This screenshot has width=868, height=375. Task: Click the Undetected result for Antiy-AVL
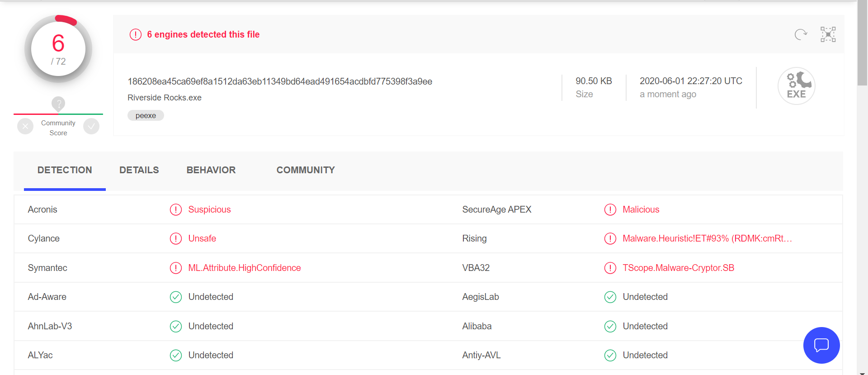pos(645,355)
